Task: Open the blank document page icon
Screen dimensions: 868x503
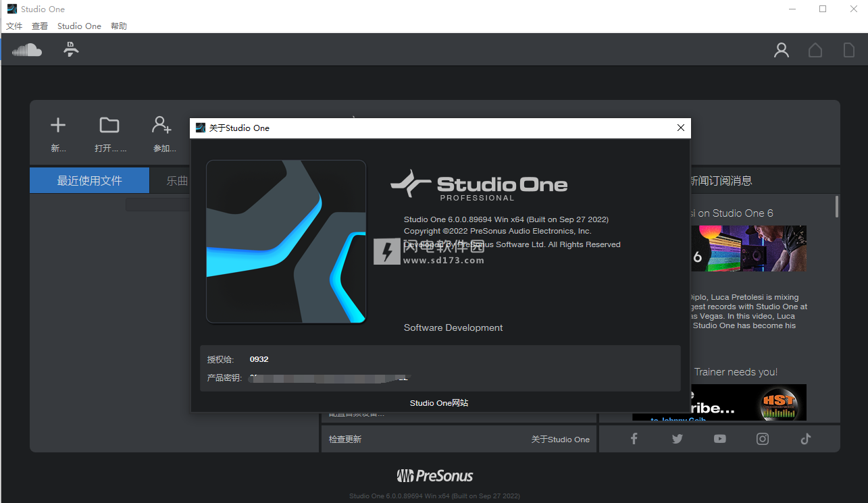Action: click(848, 50)
